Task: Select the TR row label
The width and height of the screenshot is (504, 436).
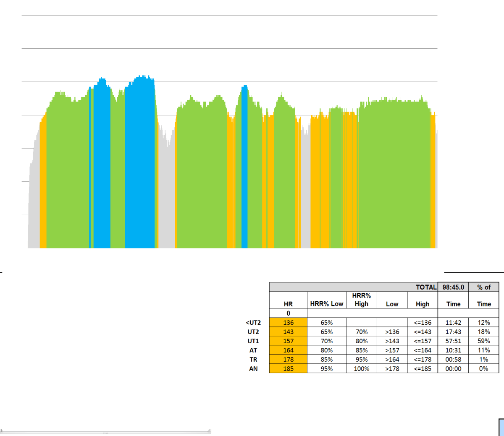Action: click(253, 360)
